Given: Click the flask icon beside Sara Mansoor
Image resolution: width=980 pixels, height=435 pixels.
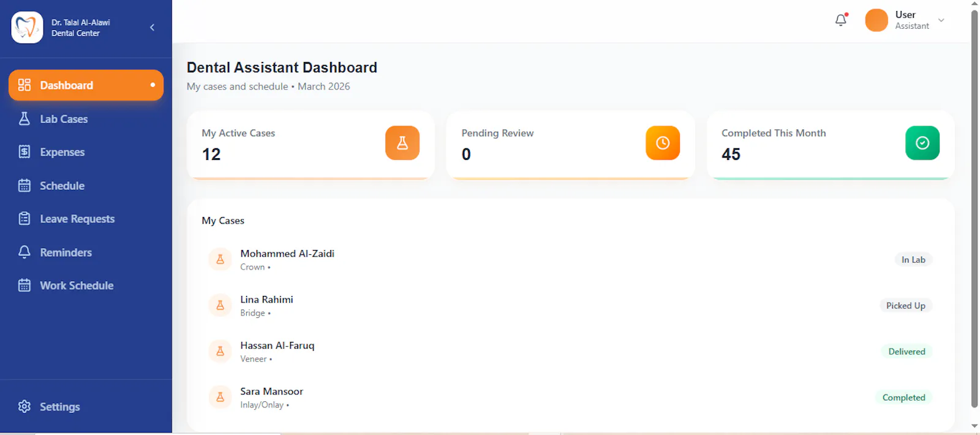Looking at the screenshot, I should point(220,397).
